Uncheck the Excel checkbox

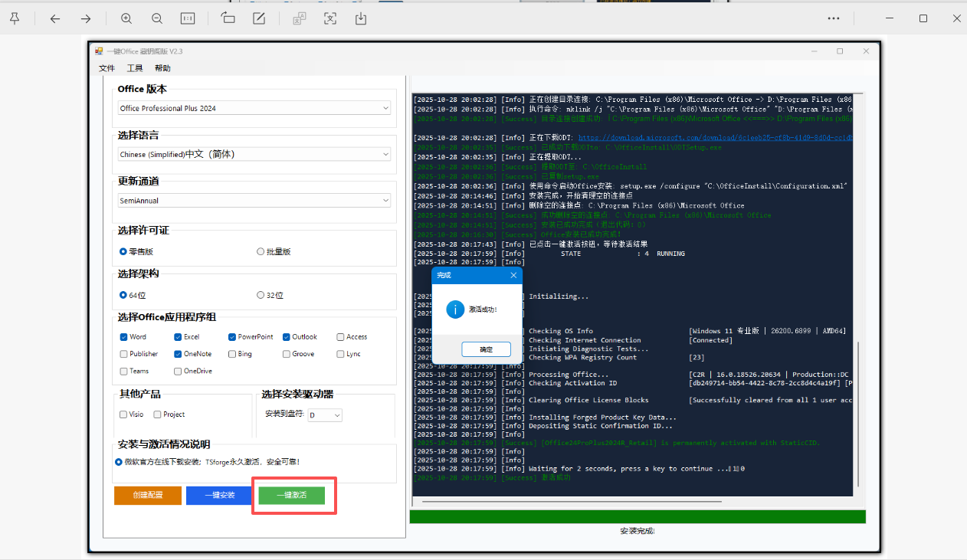point(178,337)
